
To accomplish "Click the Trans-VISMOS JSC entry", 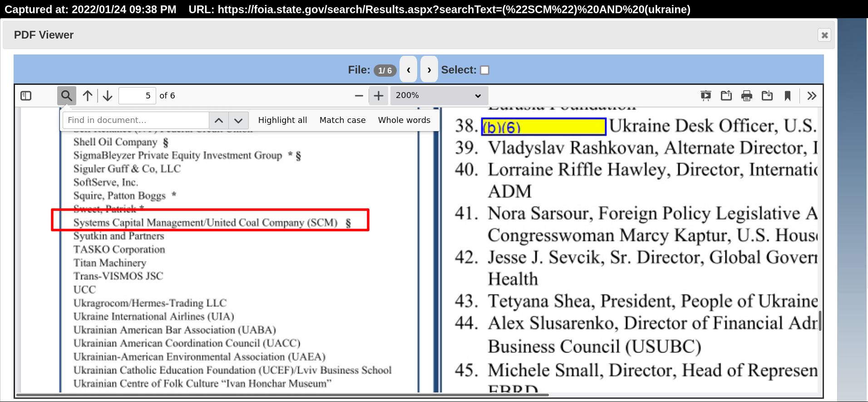I will [x=118, y=276].
